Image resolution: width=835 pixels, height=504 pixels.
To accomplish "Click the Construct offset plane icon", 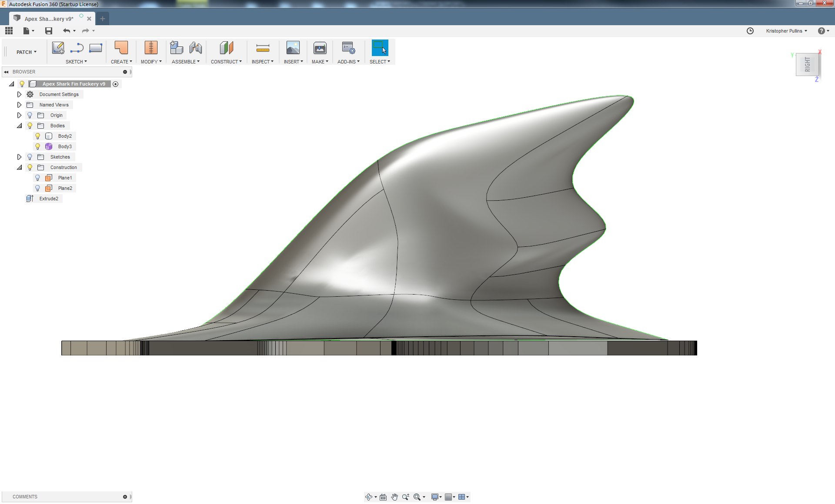I will (226, 47).
